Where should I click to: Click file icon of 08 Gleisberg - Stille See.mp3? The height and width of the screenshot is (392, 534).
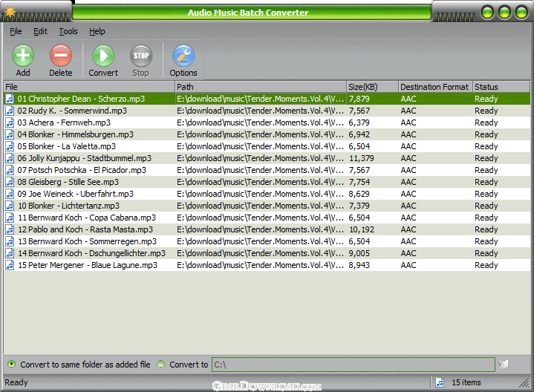tap(10, 182)
